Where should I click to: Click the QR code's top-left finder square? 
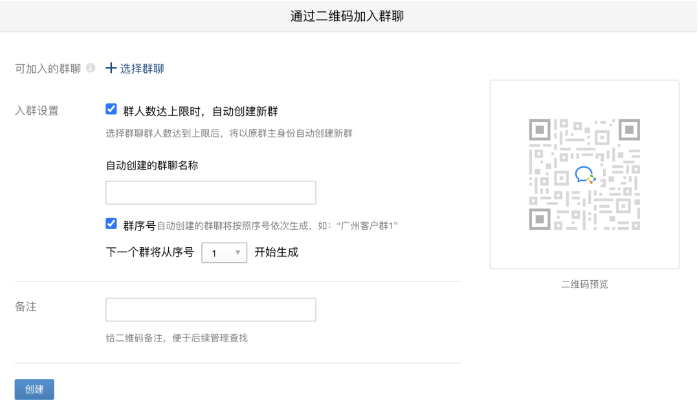(541, 130)
